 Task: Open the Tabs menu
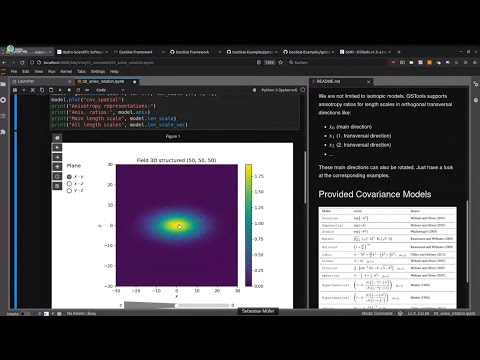(81, 71)
